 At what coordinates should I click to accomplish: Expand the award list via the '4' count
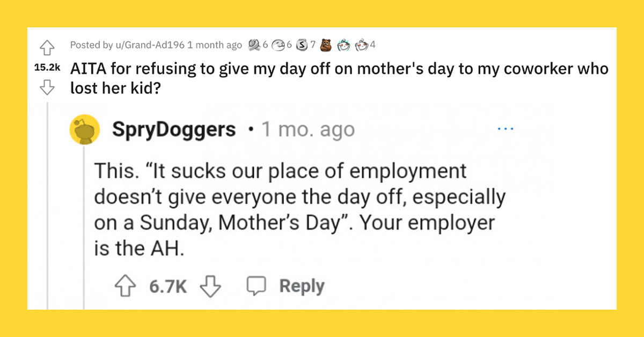(x=371, y=45)
